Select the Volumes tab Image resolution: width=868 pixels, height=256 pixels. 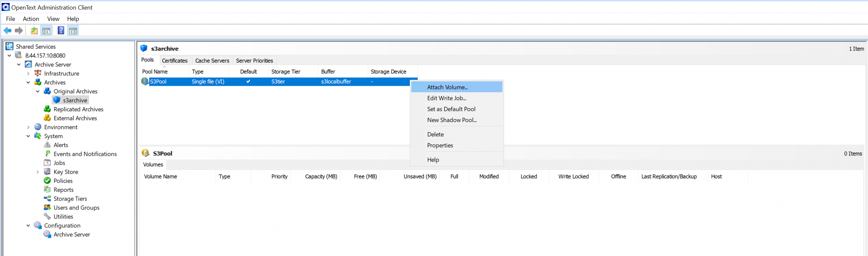tap(153, 165)
